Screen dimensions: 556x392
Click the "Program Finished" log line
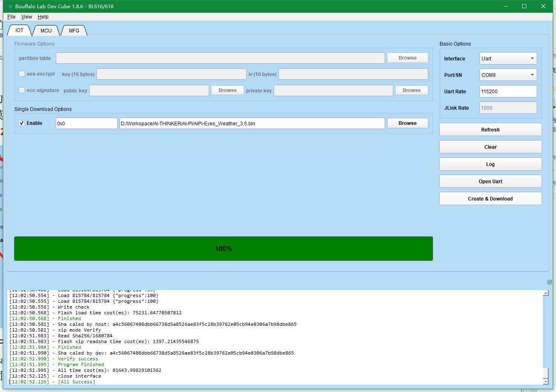[57, 364]
